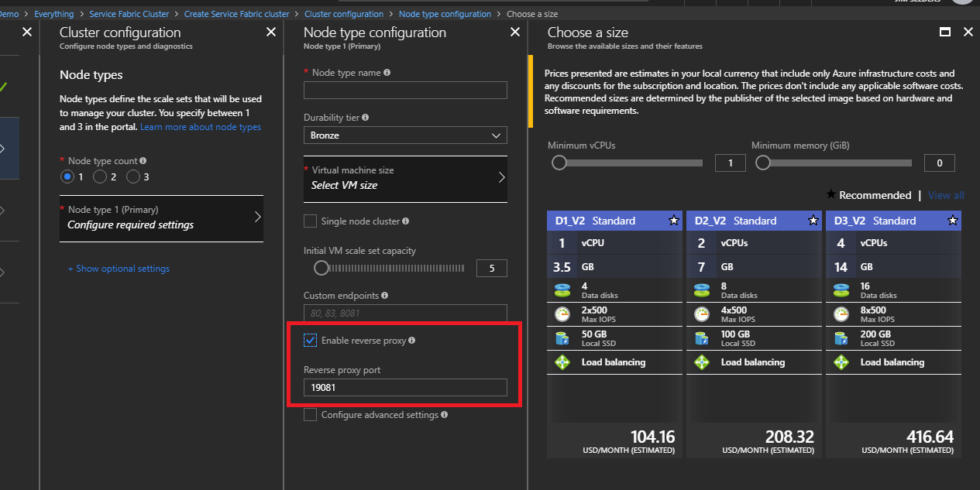Click the data disks icon on D1_V2 card
Viewport: 980px width, 490px height.
pyautogui.click(x=562, y=290)
